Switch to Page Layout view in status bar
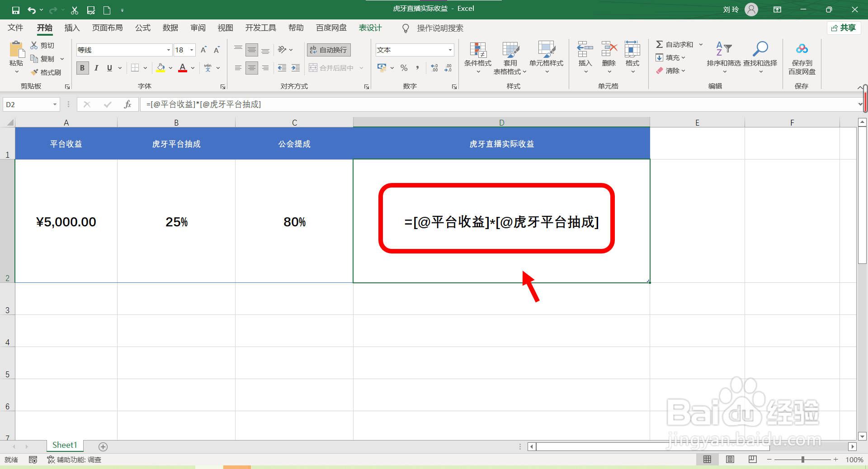This screenshot has width=868, height=469. (730, 460)
